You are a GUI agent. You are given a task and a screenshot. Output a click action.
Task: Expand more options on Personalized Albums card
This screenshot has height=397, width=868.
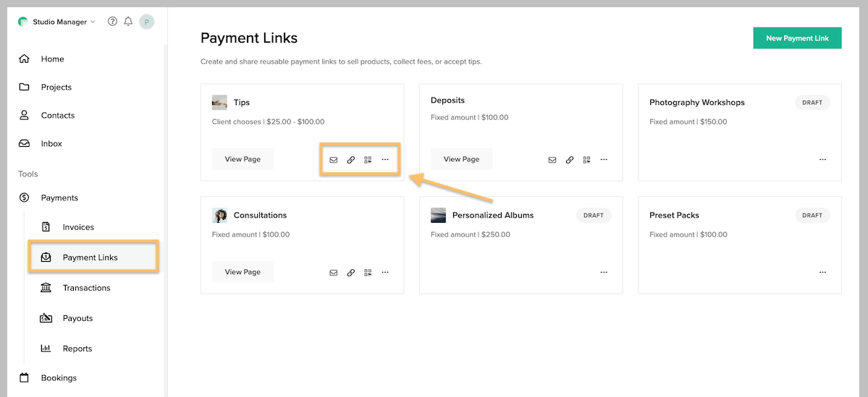click(604, 273)
